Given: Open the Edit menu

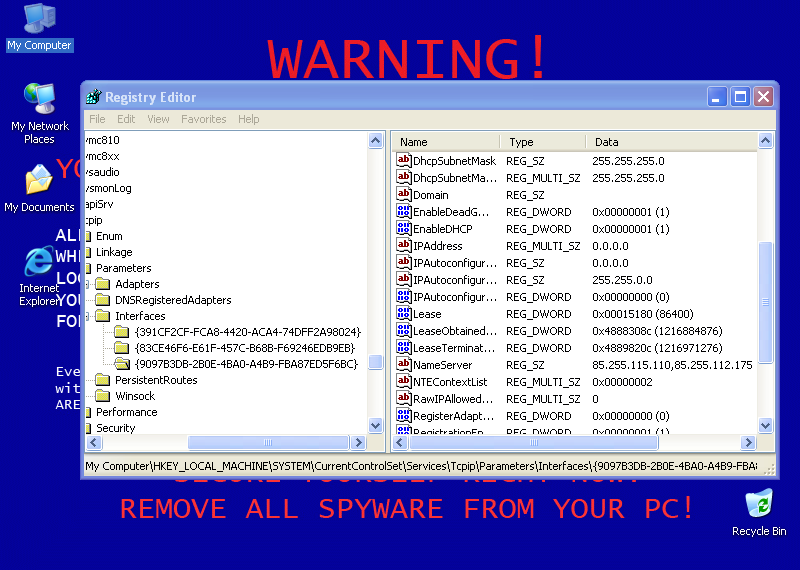Looking at the screenshot, I should click(x=126, y=119).
